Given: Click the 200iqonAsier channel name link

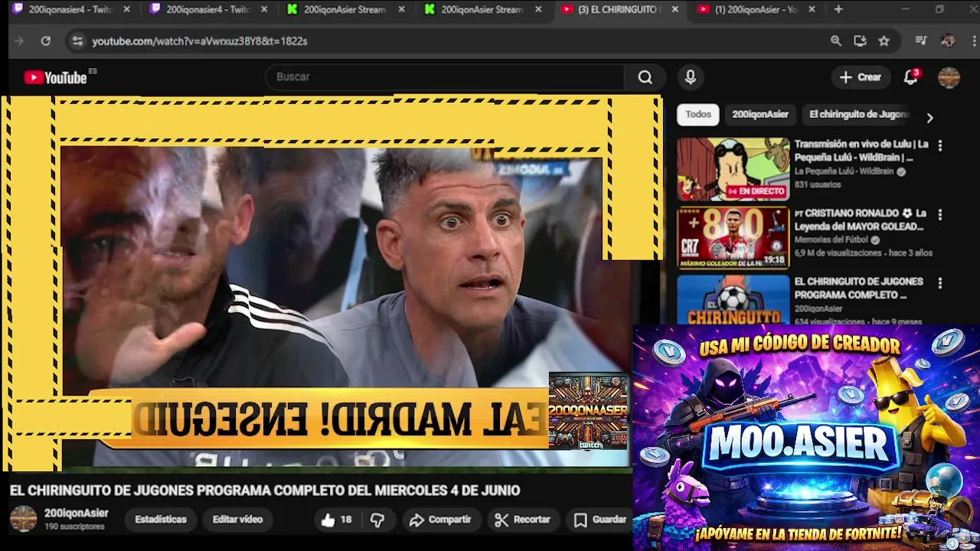Looking at the screenshot, I should pyautogui.click(x=77, y=514).
